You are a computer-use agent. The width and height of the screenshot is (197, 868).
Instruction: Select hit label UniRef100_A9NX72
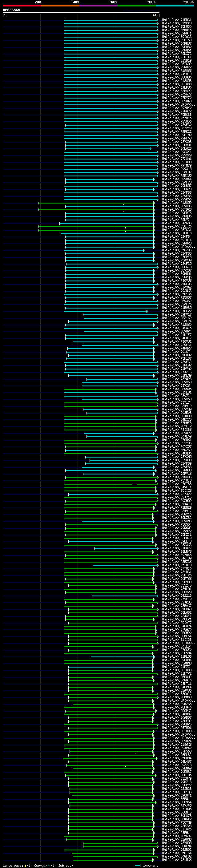point(176,54)
